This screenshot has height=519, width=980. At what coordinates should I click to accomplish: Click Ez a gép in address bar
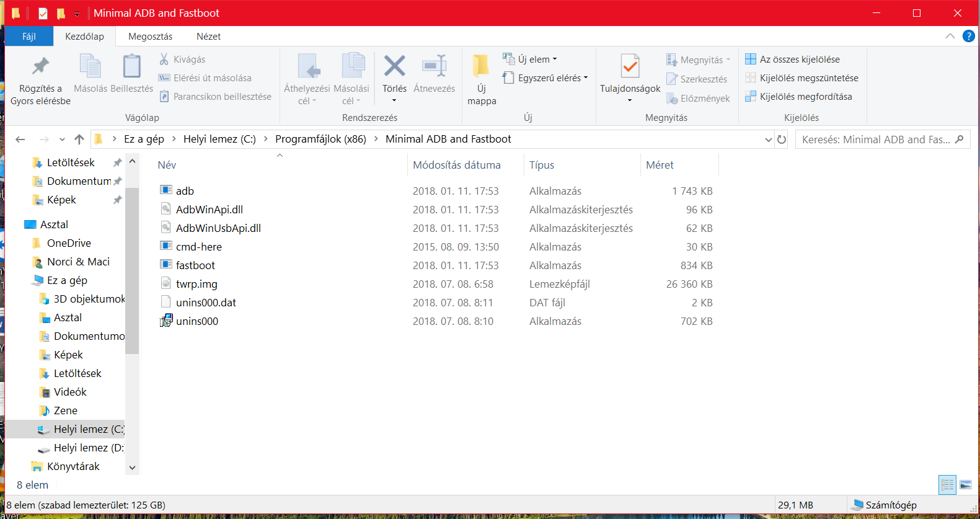144,139
